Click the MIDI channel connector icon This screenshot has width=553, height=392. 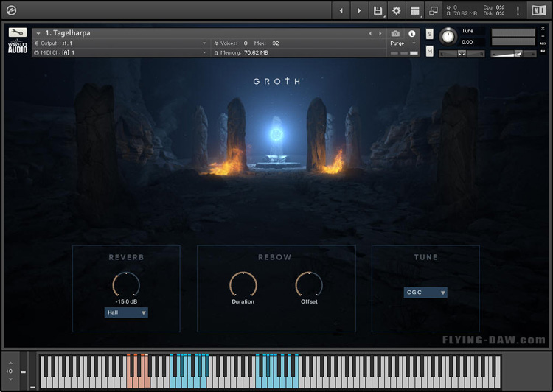(x=36, y=53)
